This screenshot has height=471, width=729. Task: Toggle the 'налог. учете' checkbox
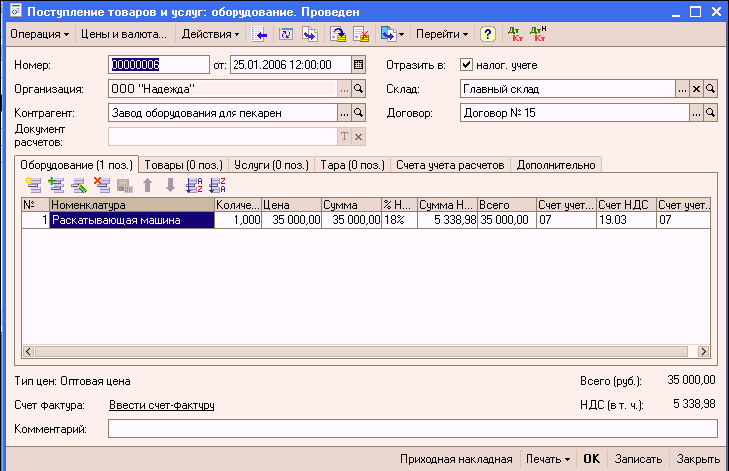coord(466,65)
